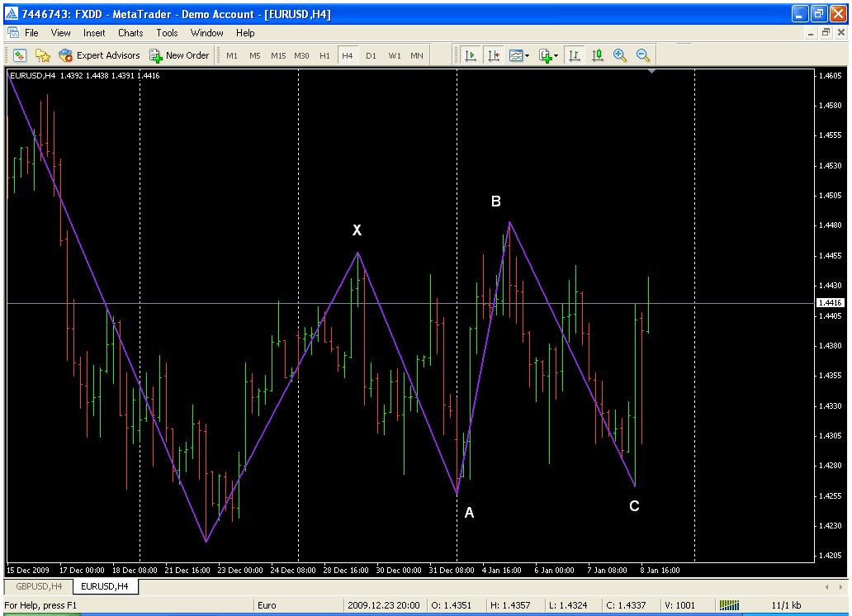Image resolution: width=852 pixels, height=616 pixels.
Task: Click the connection status bars in status bar
Action: (728, 605)
